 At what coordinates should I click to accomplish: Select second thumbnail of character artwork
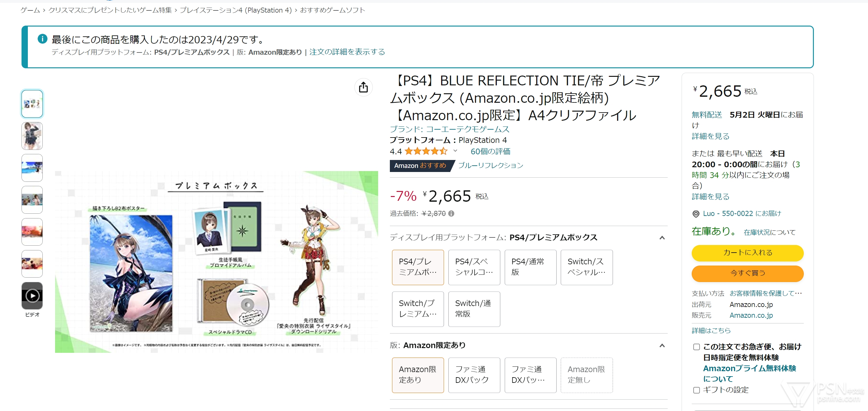coord(32,136)
